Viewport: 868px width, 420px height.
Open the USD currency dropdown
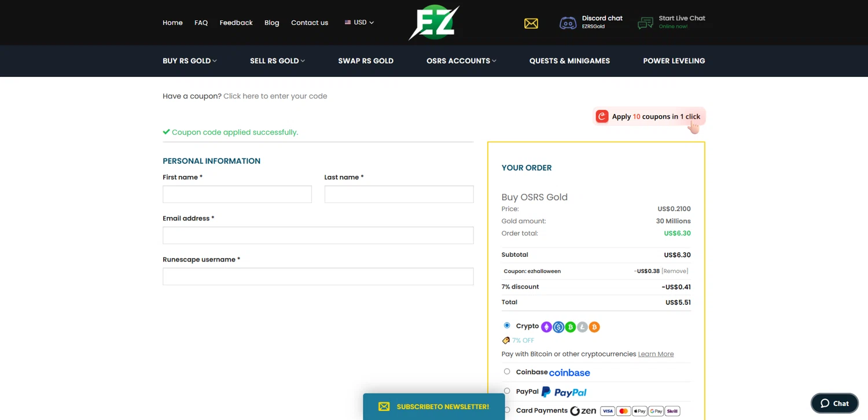click(359, 23)
